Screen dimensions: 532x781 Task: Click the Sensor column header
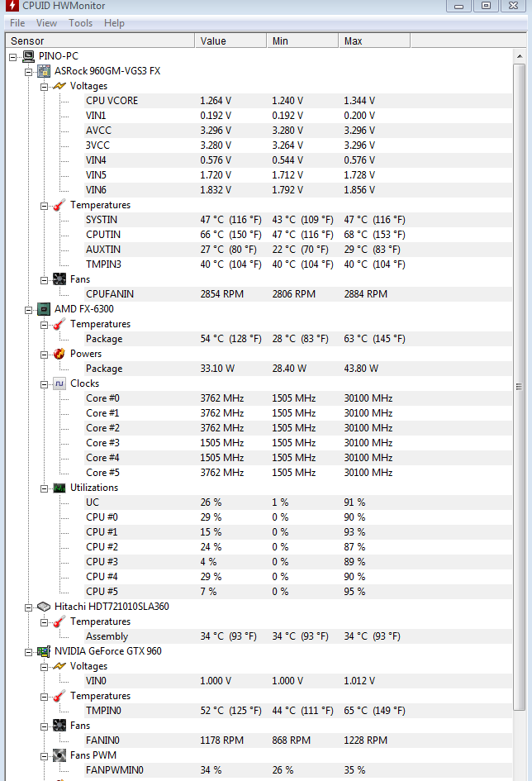point(100,40)
